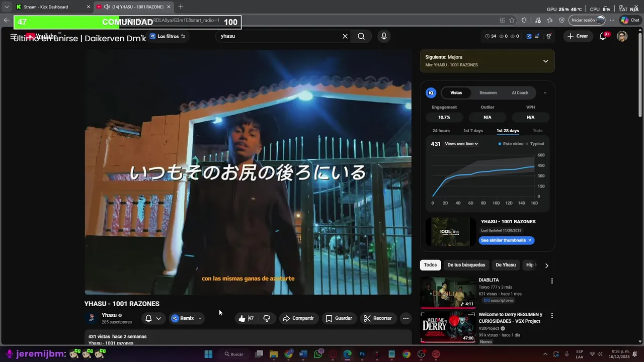Image resolution: width=644 pixels, height=362 pixels.
Task: Open WhatsApp from the taskbar
Action: (318, 354)
